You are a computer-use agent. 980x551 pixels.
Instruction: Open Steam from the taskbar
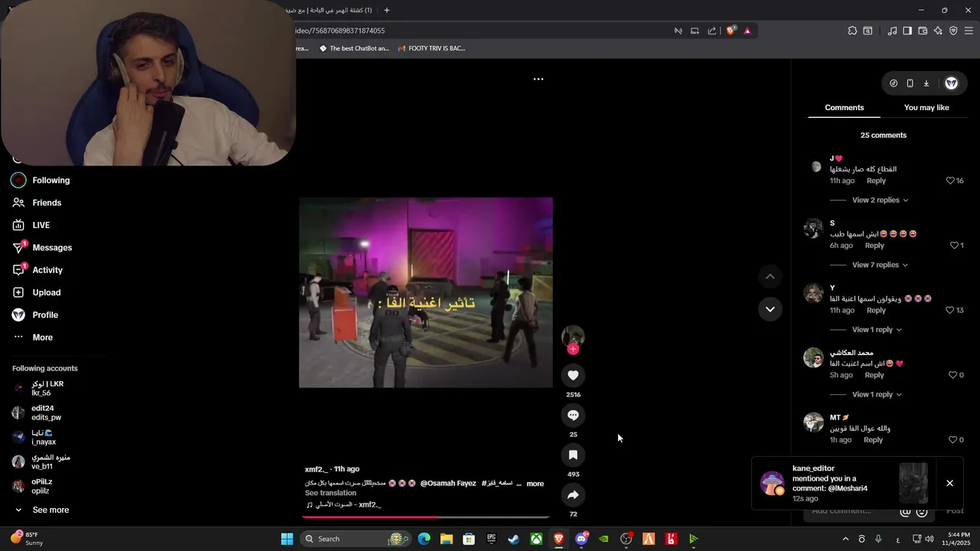(x=514, y=539)
